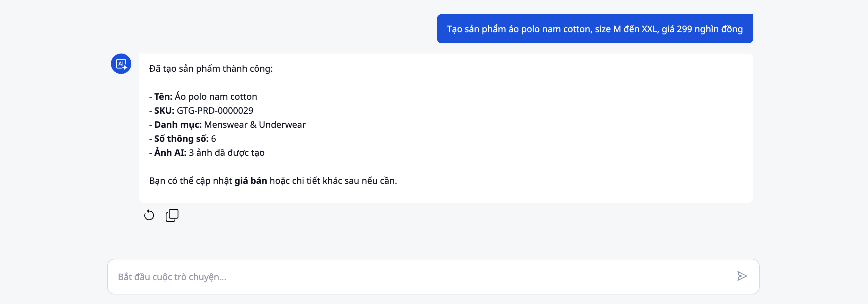868x304 pixels.
Task: Focus the chat input field
Action: (421, 277)
